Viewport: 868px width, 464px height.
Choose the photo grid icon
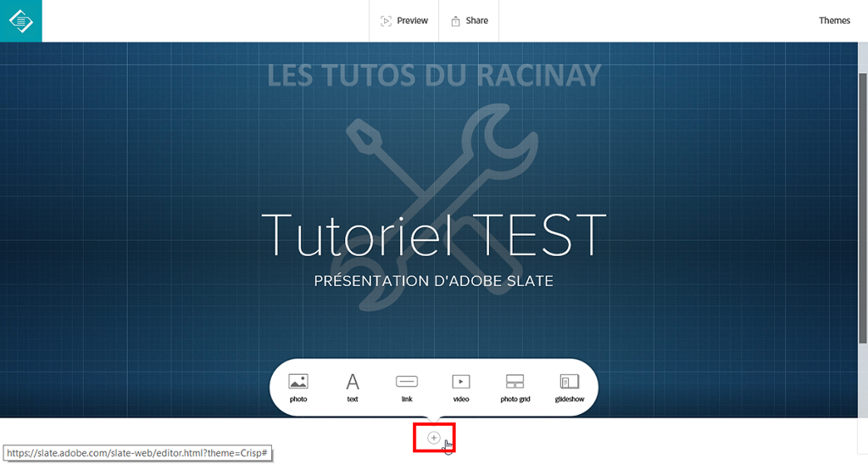click(x=515, y=382)
